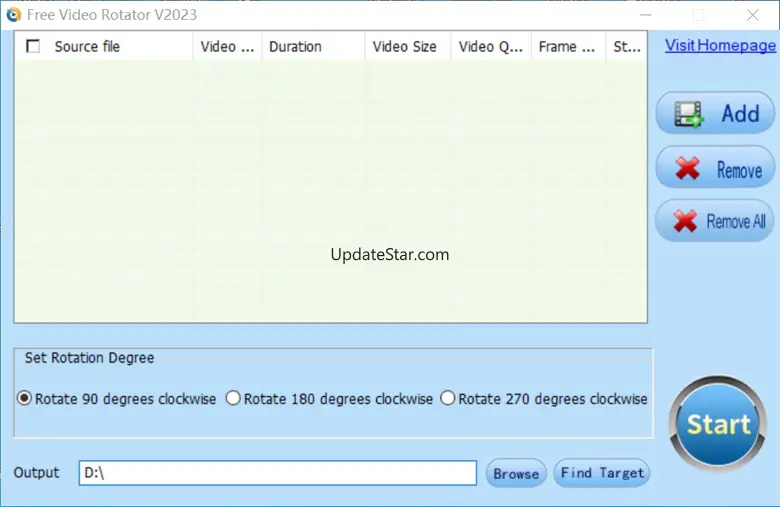Click the Free Video Rotator app icon

click(13, 15)
